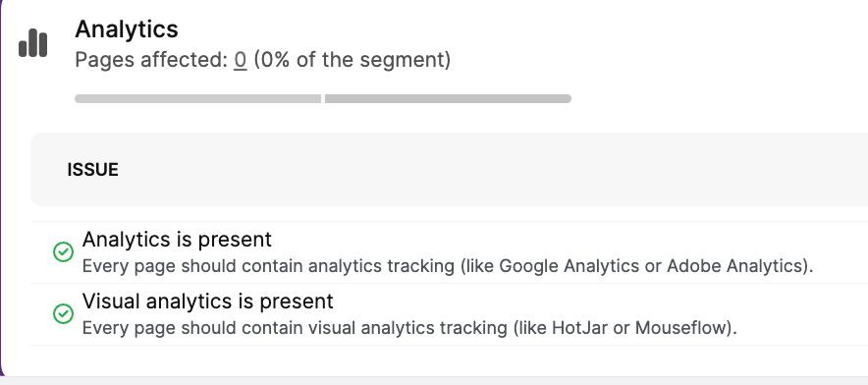Click the green checkmark beside Analytics is present
Image resolution: width=868 pixels, height=385 pixels.
(x=63, y=252)
